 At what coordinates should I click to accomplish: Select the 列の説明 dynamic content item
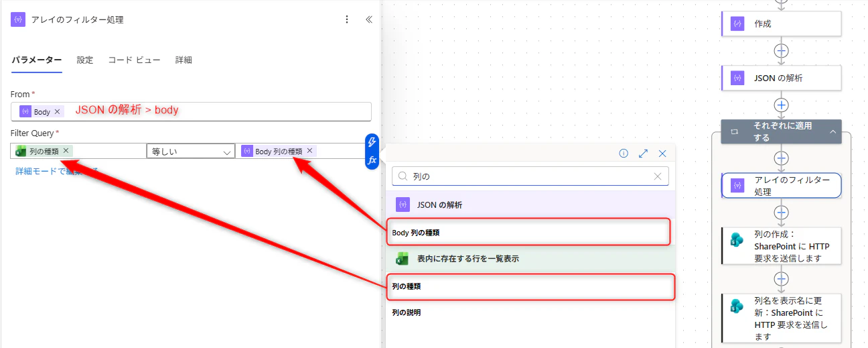pos(530,312)
